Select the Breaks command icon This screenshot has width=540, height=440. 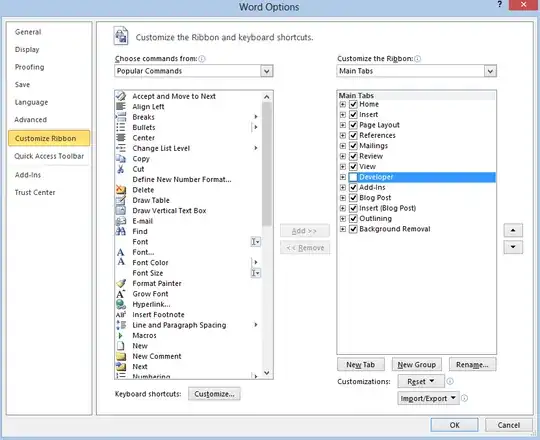121,117
